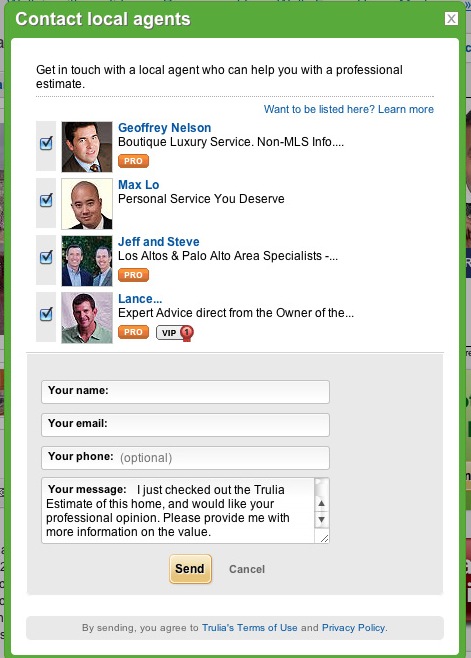Open Trulia's Terms of Use link
Viewport: 471px width, 658px height.
[250, 628]
